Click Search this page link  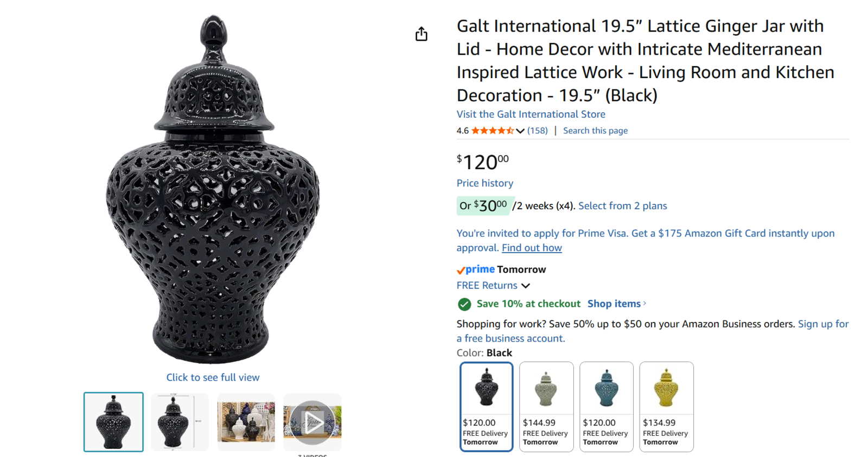[595, 131]
